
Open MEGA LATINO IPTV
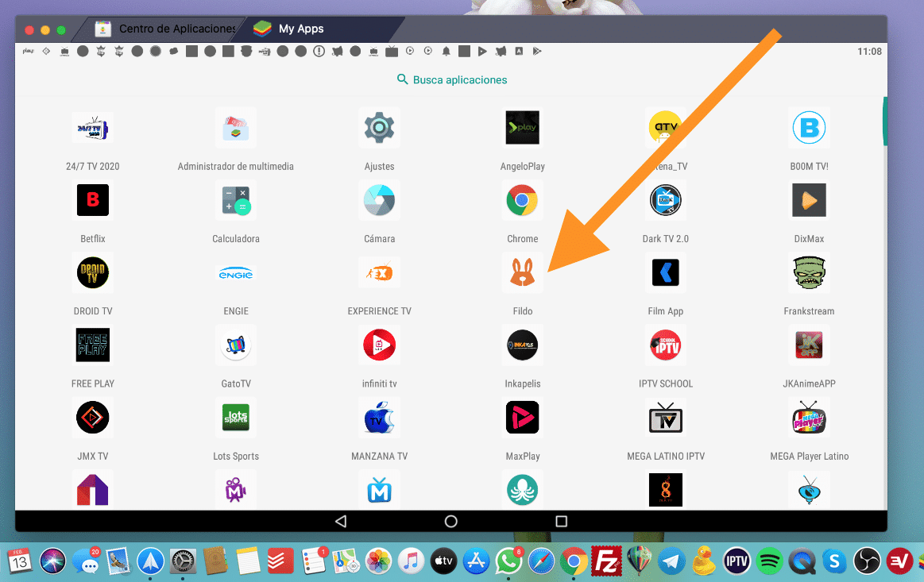point(666,417)
